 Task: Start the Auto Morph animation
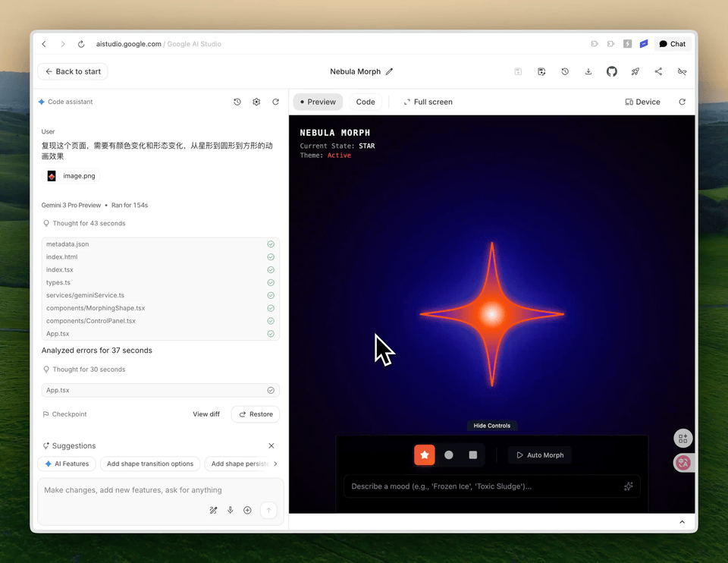539,454
